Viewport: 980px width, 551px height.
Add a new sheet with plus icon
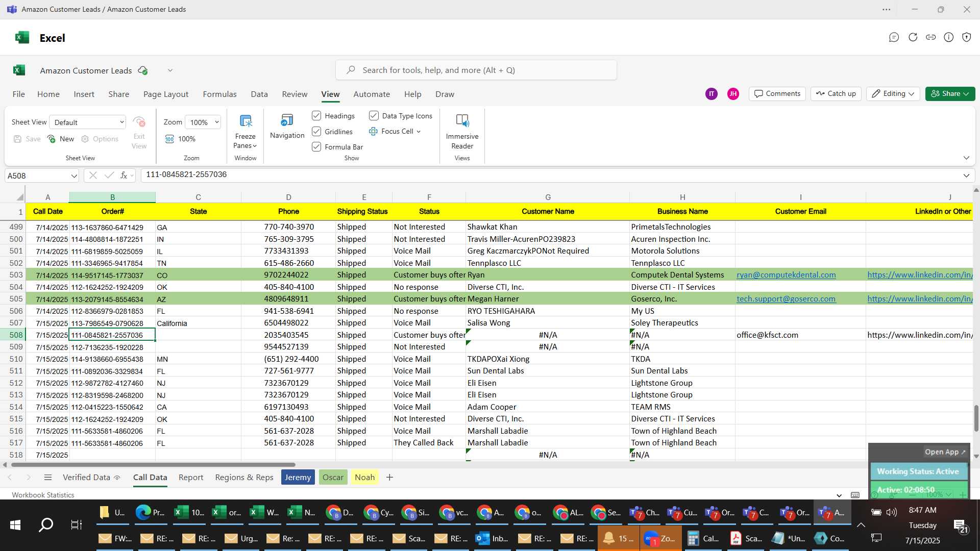(x=390, y=477)
